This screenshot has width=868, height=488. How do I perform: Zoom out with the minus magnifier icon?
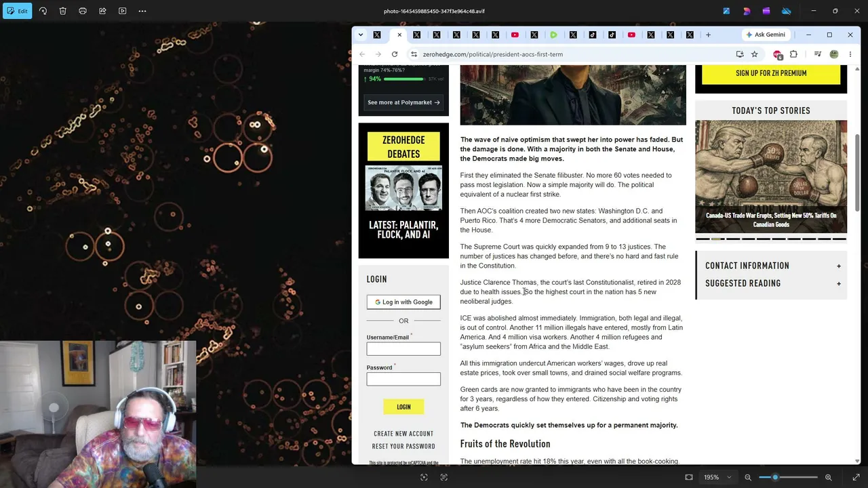(x=748, y=477)
